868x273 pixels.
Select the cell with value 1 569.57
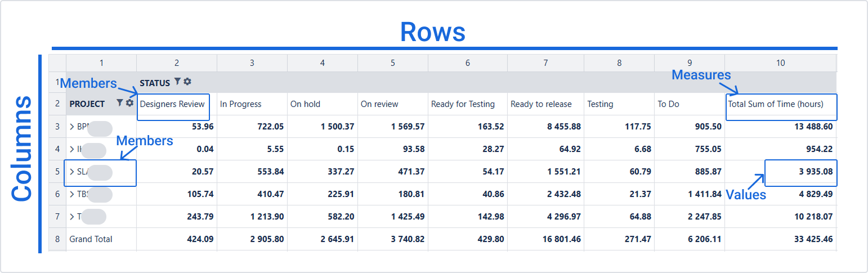393,127
